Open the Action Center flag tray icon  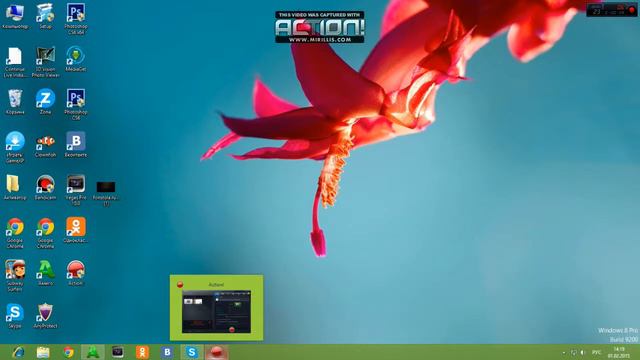coord(573,352)
